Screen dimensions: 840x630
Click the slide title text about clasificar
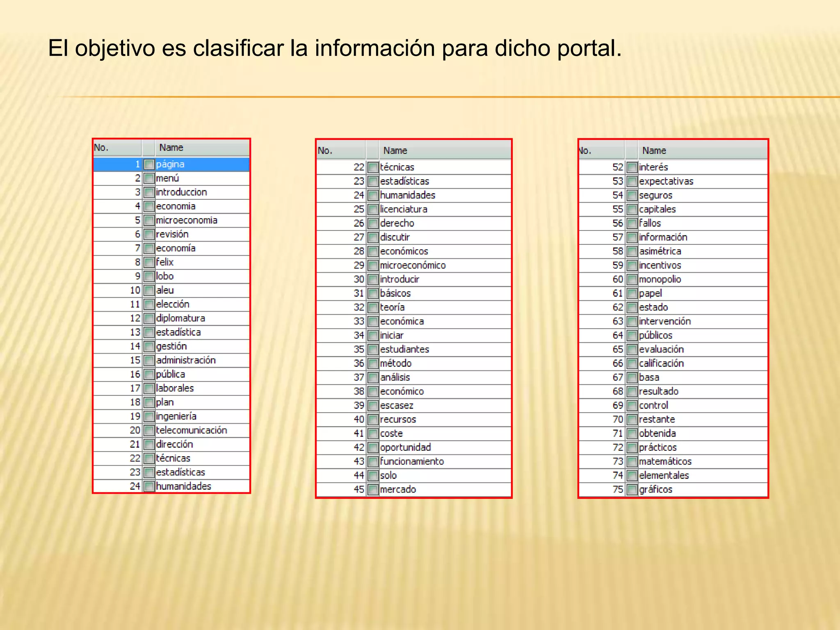point(335,48)
